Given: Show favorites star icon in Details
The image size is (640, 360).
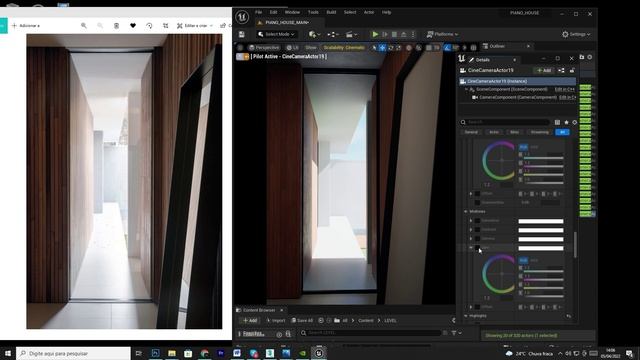Looking at the screenshot, I should pos(566,122).
